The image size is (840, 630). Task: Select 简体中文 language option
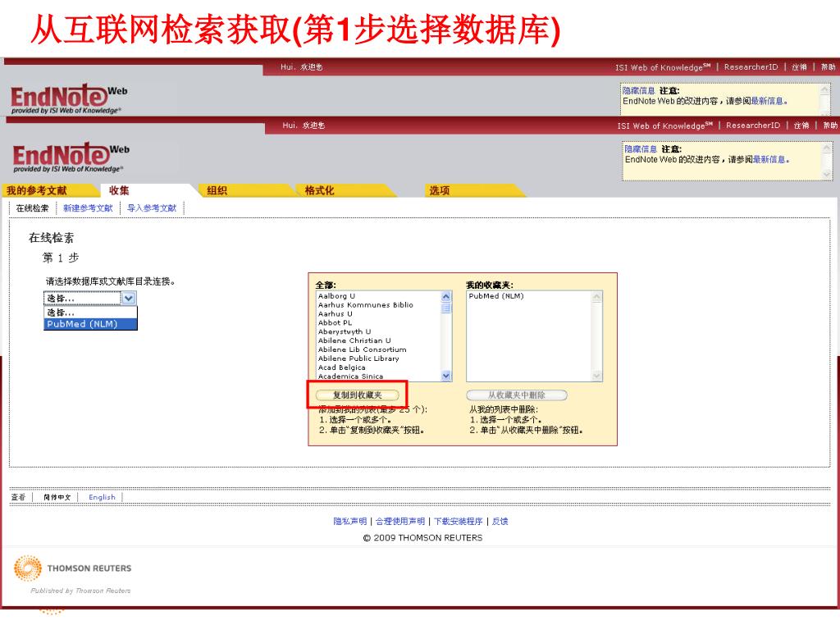coord(57,497)
